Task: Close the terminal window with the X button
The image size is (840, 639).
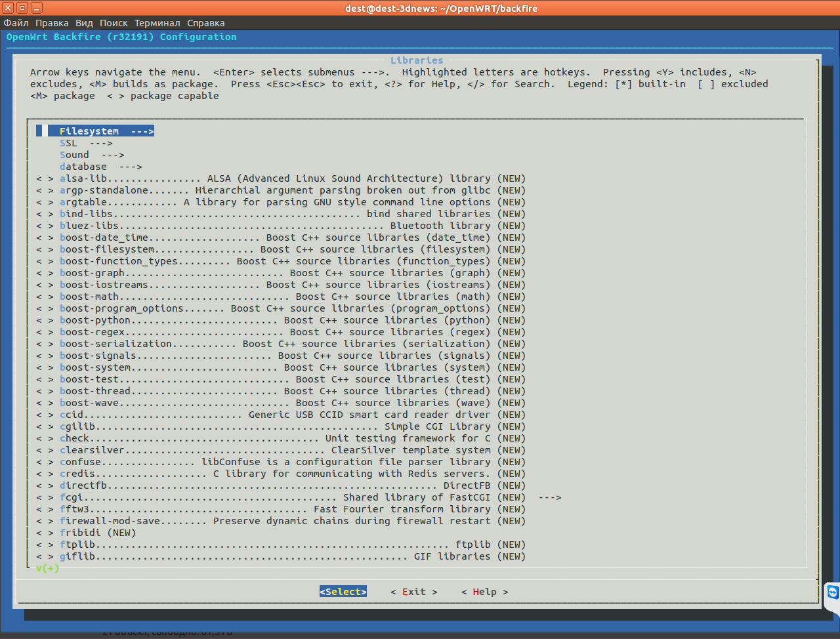Action: coord(8,8)
